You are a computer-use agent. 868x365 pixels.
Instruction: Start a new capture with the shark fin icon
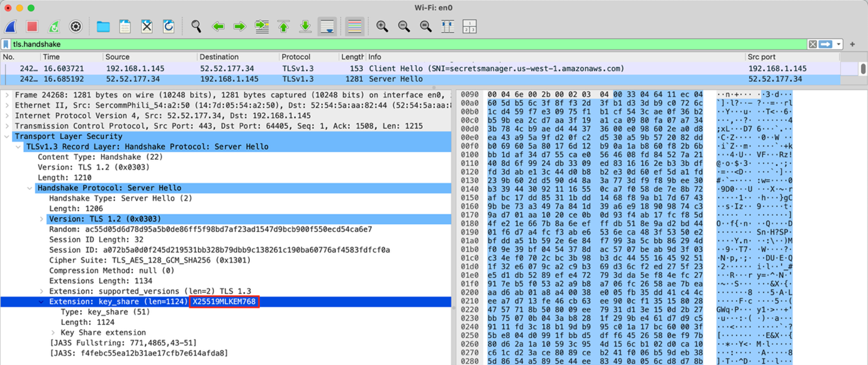(x=11, y=26)
